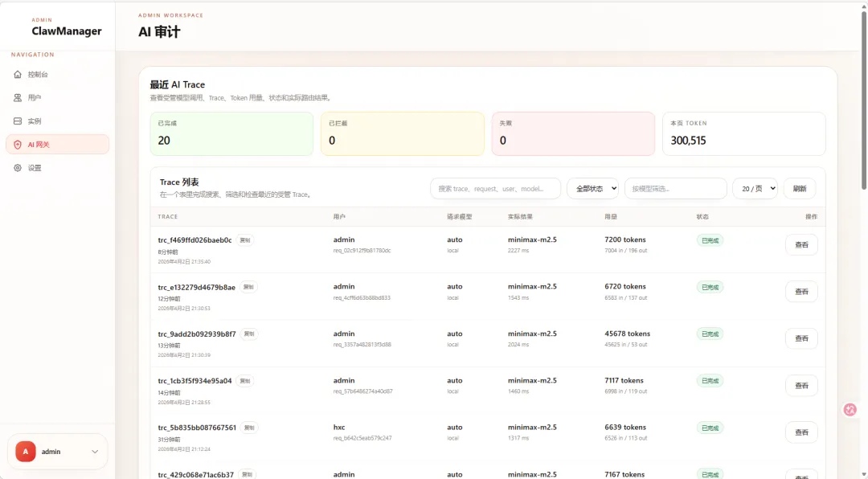Screen dimensions: 868x479
Task: Open the 控制台 home icon in sidebar
Action: click(x=18, y=75)
